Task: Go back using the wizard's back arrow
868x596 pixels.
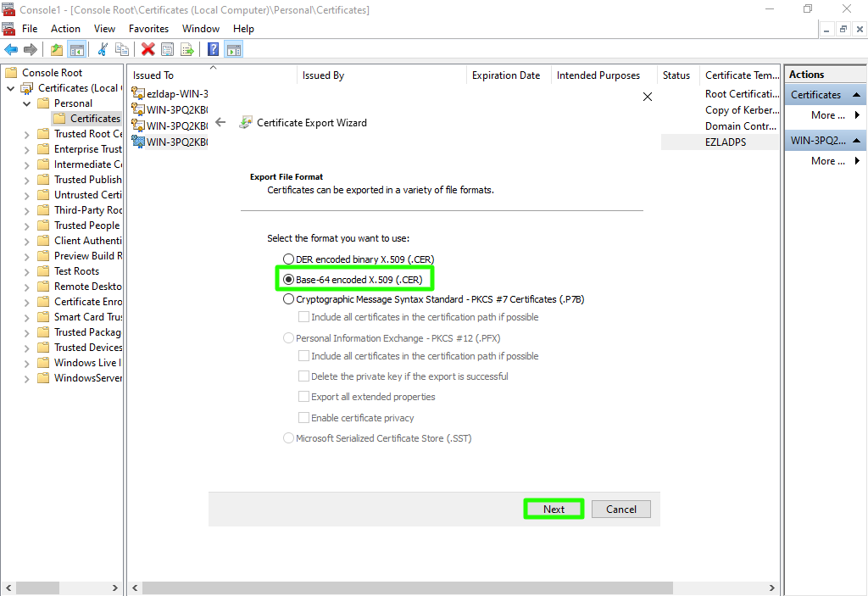Action: point(220,122)
